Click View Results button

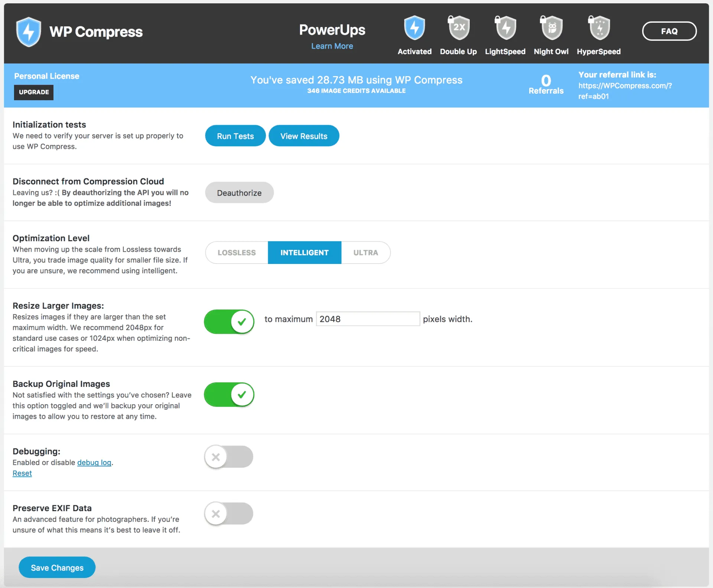point(304,136)
